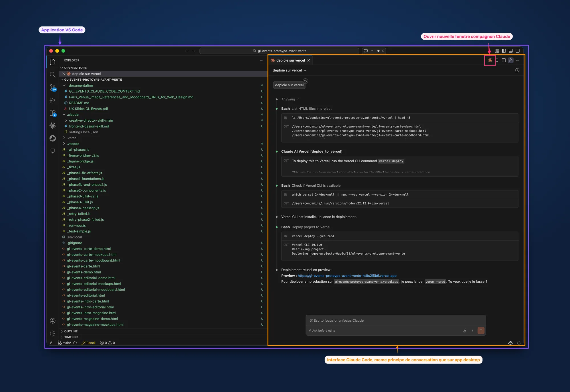The width and height of the screenshot is (570, 392).
Task: Open the Run and Debug view
Action: pyautogui.click(x=53, y=100)
